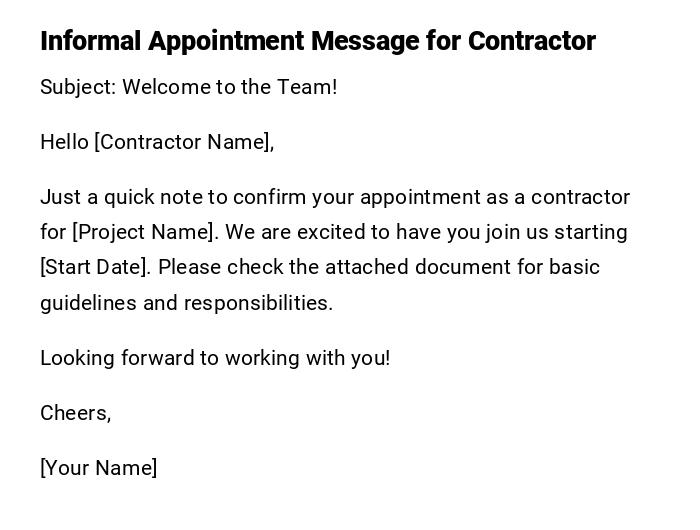Viewport: 700px width, 530px height.
Task: Click the "Subject: Welcome to the Team!" line
Action: [188, 87]
